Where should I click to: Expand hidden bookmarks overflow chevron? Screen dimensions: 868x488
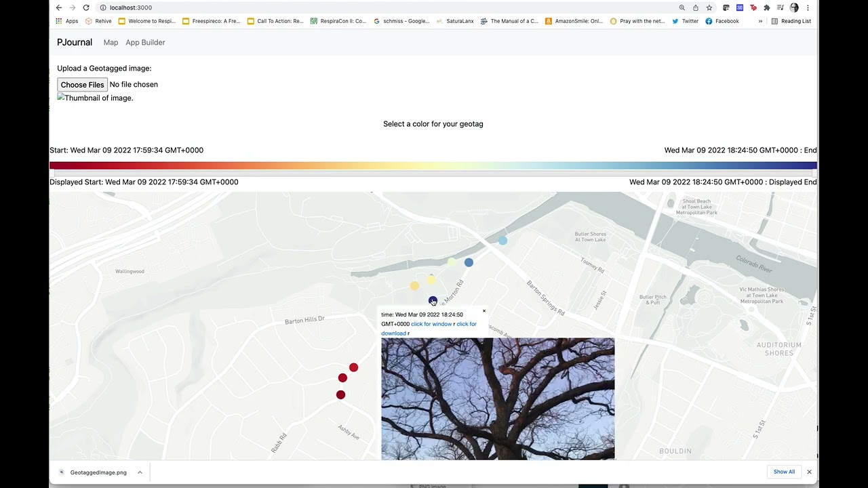click(x=760, y=21)
